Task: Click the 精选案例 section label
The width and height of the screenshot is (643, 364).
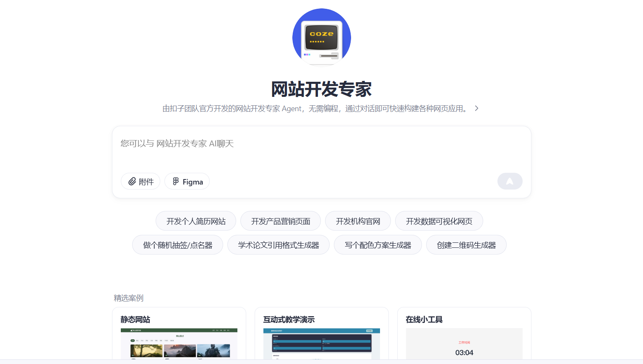Action: [x=129, y=298]
